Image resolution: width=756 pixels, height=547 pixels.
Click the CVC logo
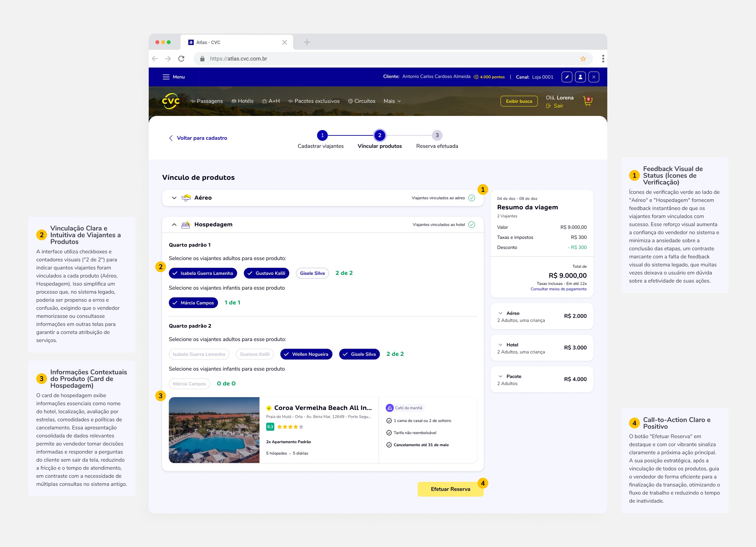171,101
